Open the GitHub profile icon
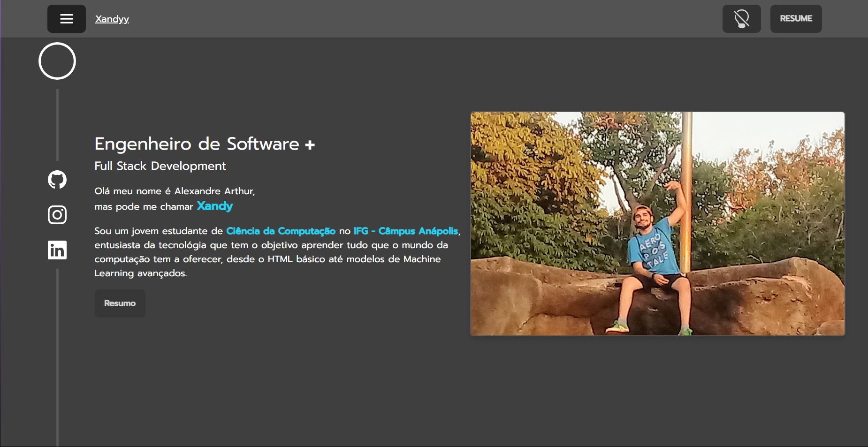The width and height of the screenshot is (868, 447). point(57,180)
